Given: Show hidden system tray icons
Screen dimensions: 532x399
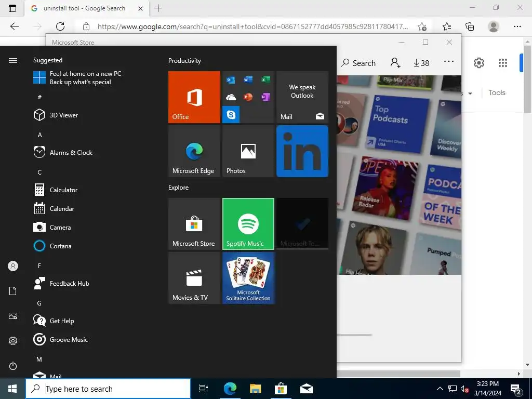Looking at the screenshot, I should point(440,389).
